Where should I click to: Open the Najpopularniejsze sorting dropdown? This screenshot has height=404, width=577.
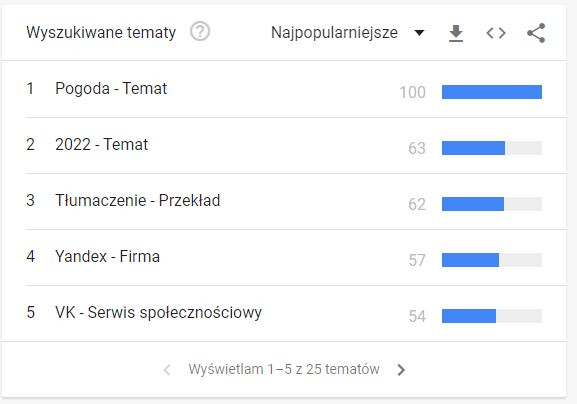click(348, 33)
